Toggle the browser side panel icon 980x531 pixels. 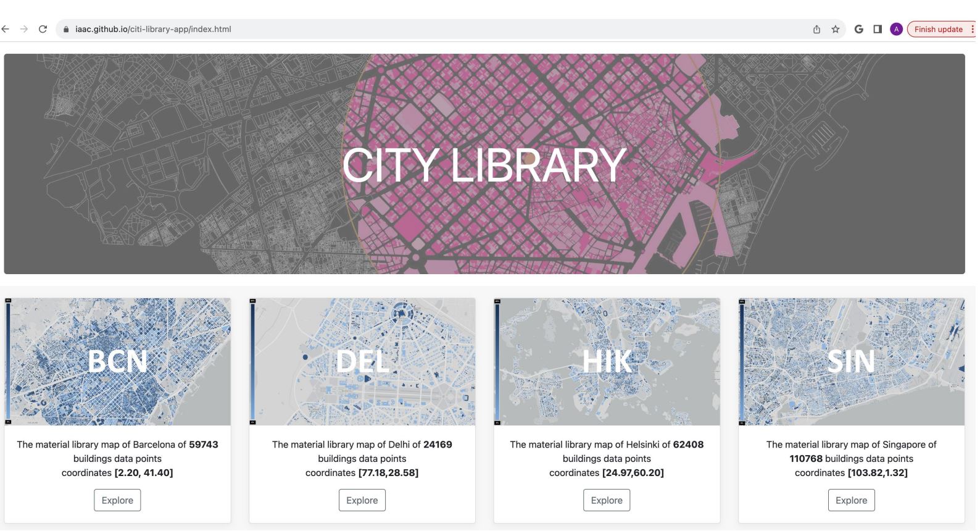click(x=877, y=29)
